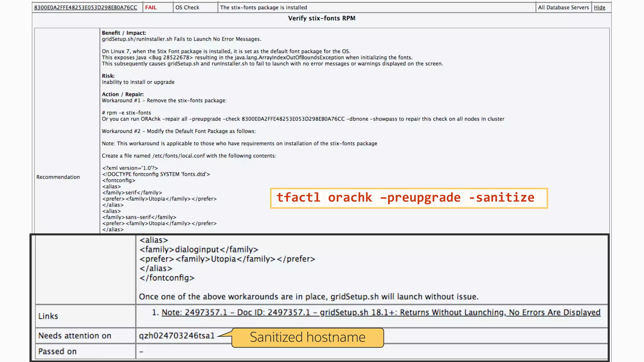This screenshot has height=362, width=644.
Task: Click the Links row label
Action: tap(48, 316)
